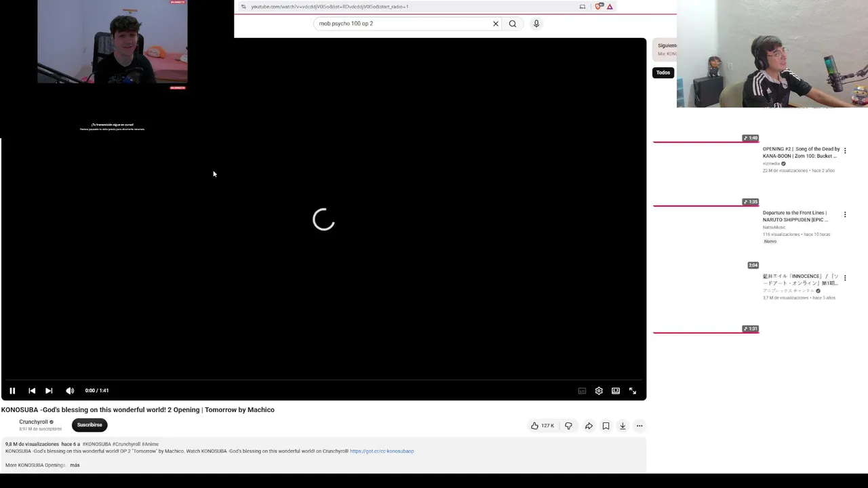Screen dimensions: 868x488
Task: Click the #KONOSUBA hashtag
Action: point(97,444)
